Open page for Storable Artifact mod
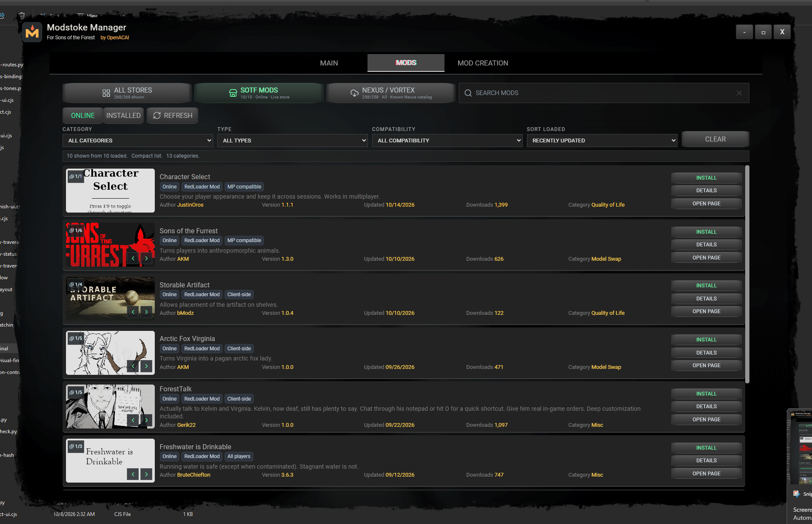The width and height of the screenshot is (812, 524). click(706, 311)
